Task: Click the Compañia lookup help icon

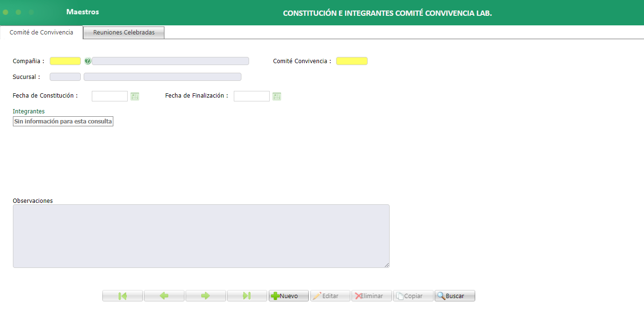Action: coord(87,61)
